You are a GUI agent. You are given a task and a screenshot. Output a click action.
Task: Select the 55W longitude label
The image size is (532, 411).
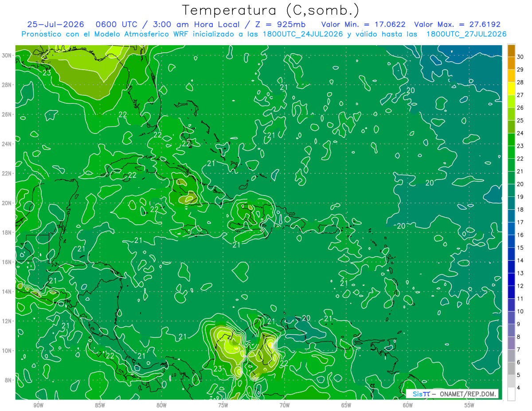(469, 405)
